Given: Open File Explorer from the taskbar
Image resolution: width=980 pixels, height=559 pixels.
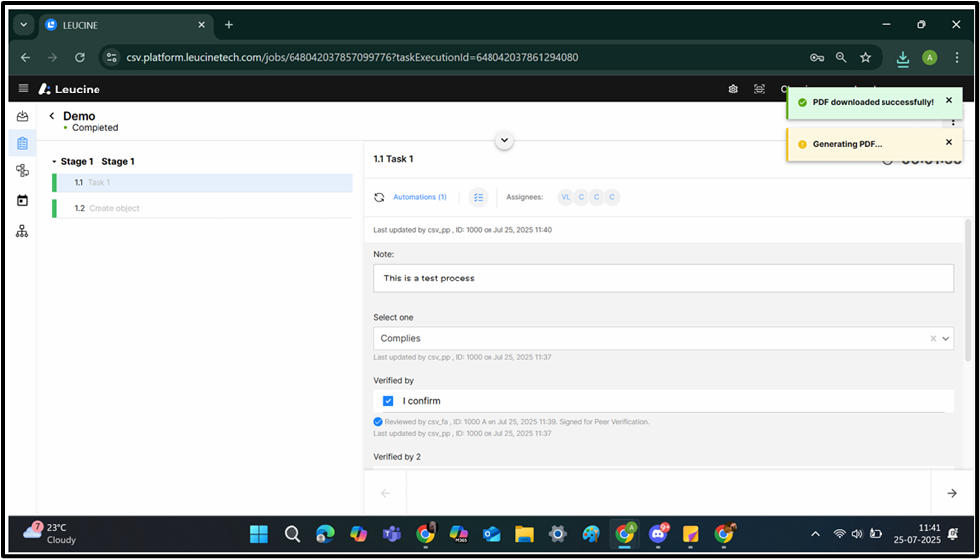Looking at the screenshot, I should coord(524,534).
